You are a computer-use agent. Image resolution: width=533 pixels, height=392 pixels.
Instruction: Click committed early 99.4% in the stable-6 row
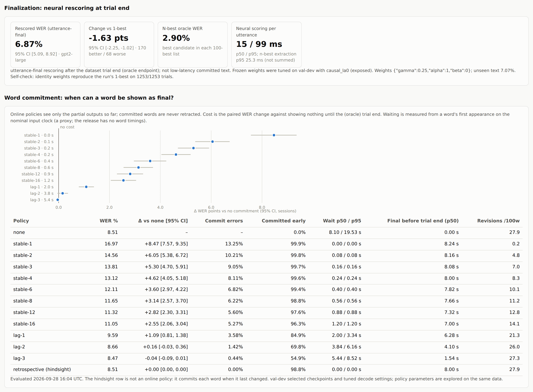coord(298,289)
